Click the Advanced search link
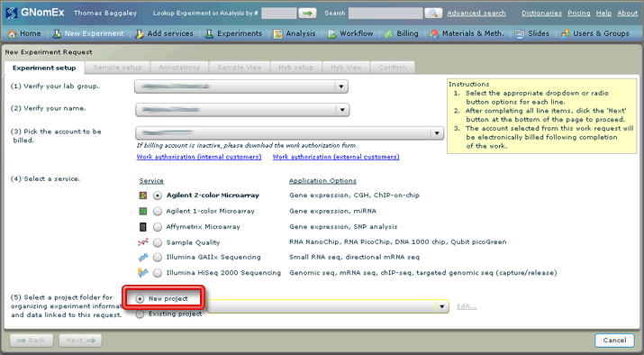The height and width of the screenshot is (355, 644). tap(476, 14)
